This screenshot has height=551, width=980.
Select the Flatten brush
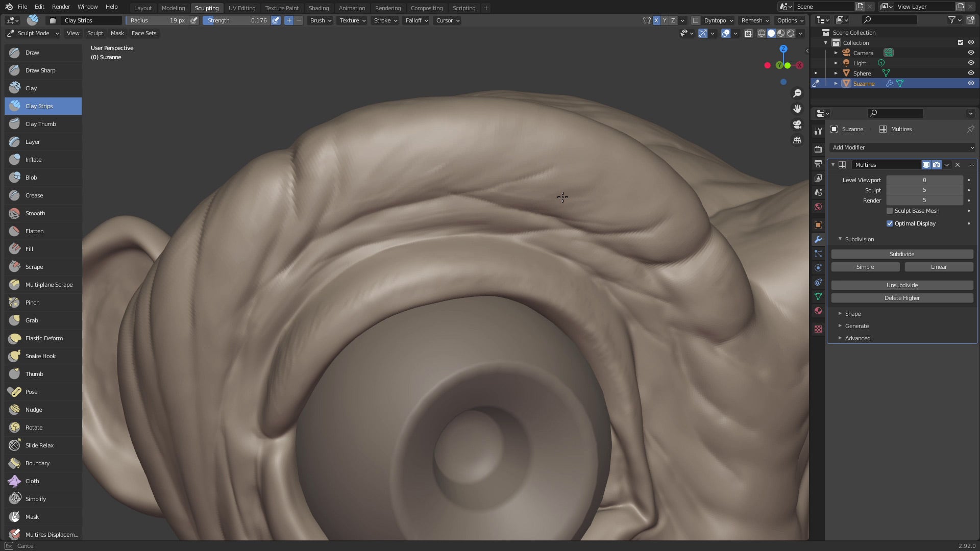[43, 231]
